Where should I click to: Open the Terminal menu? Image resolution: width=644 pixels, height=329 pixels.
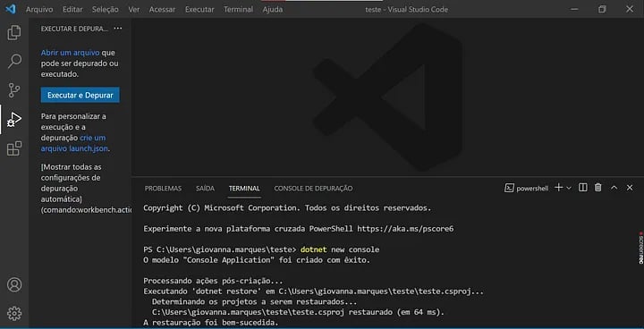(x=238, y=9)
